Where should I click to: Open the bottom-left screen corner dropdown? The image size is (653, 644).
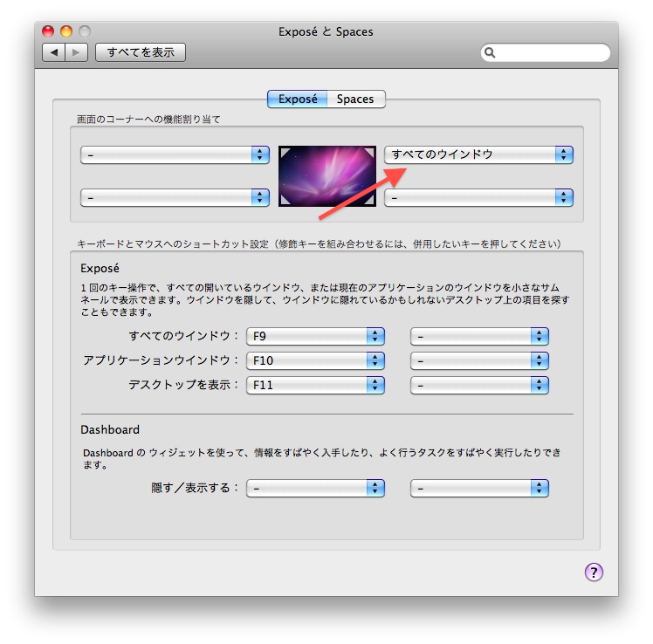click(175, 197)
